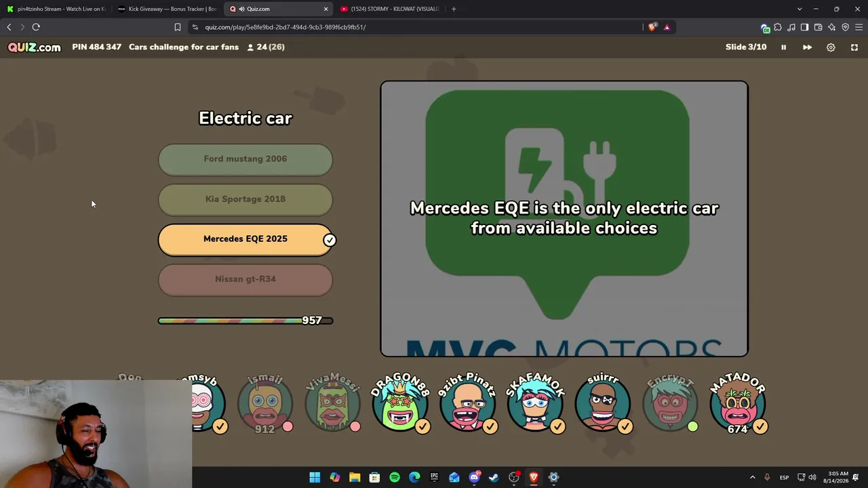Open Epic Games Launcher from taskbar
Viewport: 868px width, 488px height.
(434, 477)
